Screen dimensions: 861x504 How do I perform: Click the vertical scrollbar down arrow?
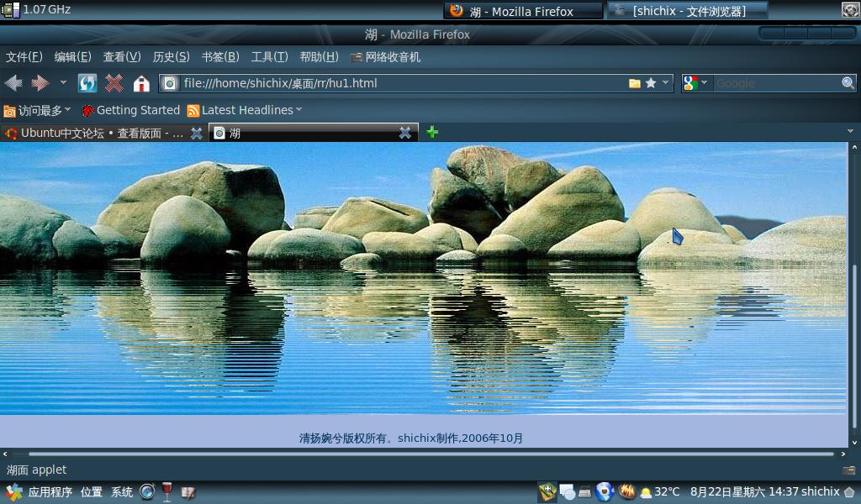tap(854, 443)
